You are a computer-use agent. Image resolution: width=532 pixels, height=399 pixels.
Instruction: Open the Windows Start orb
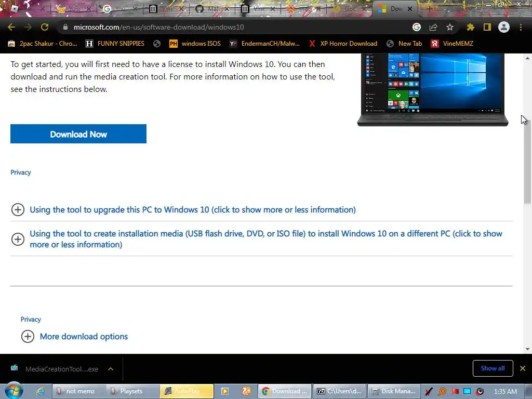pos(14,391)
